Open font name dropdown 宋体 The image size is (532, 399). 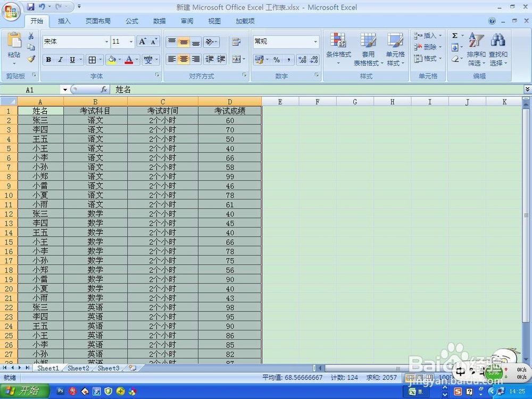click(106, 41)
